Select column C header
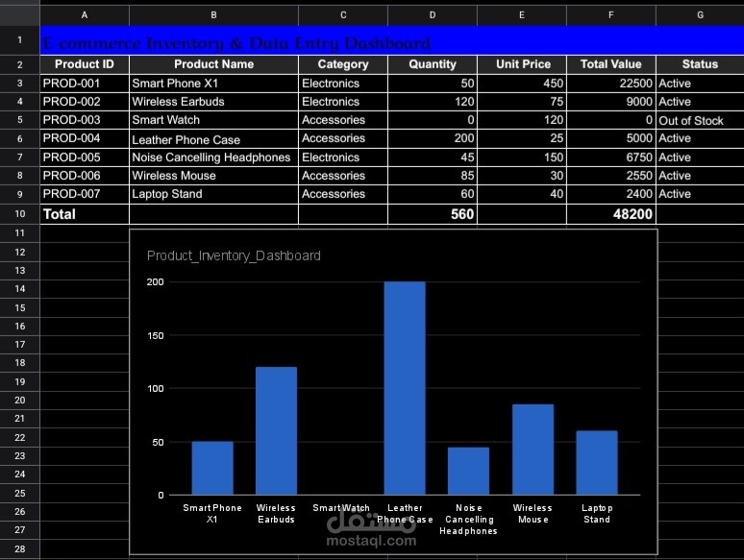Screen dimensions: 744x560 pos(343,15)
